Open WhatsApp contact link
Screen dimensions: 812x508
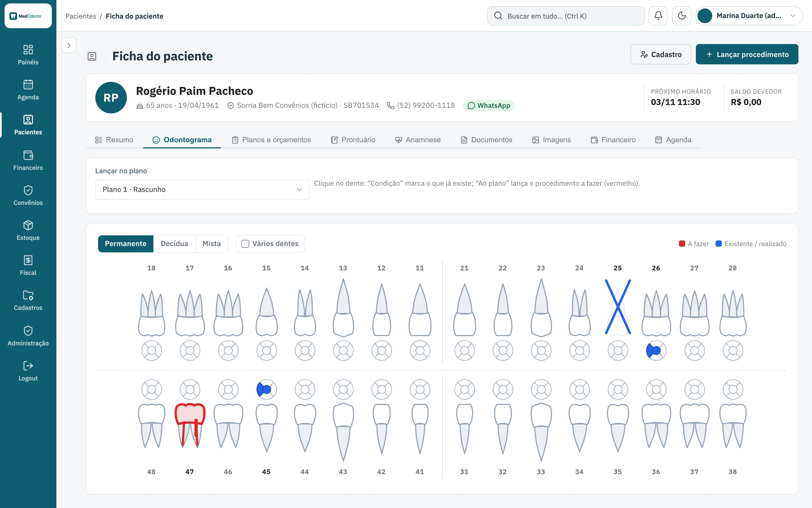[489, 106]
